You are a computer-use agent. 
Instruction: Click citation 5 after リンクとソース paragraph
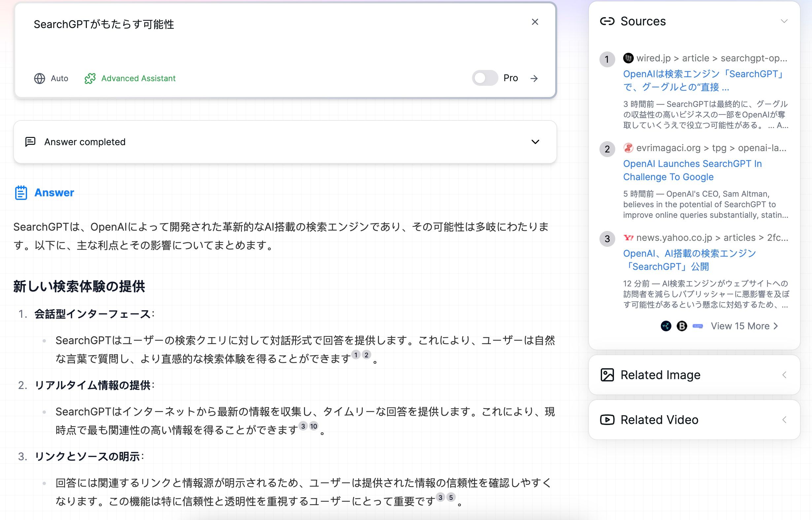click(x=451, y=497)
